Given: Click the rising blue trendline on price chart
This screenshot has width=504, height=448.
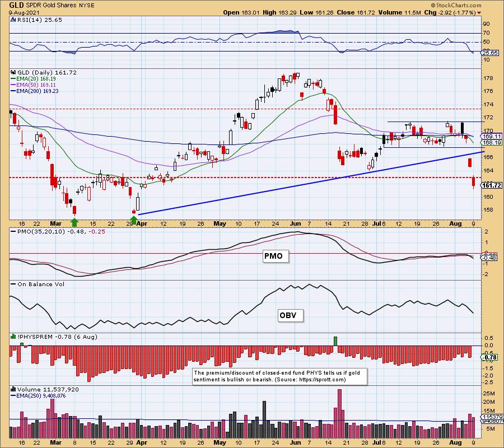Looking at the screenshot, I should [x=311, y=183].
